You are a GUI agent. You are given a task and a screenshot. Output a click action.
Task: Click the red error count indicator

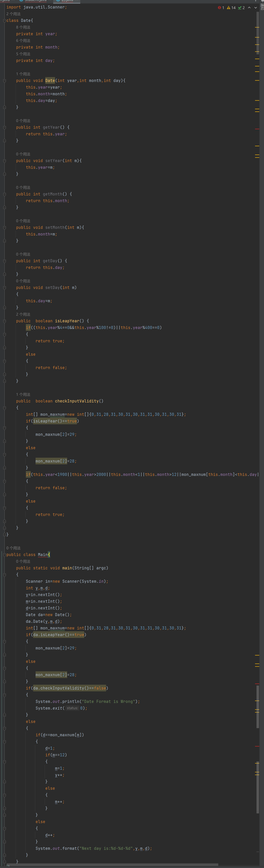click(221, 7)
